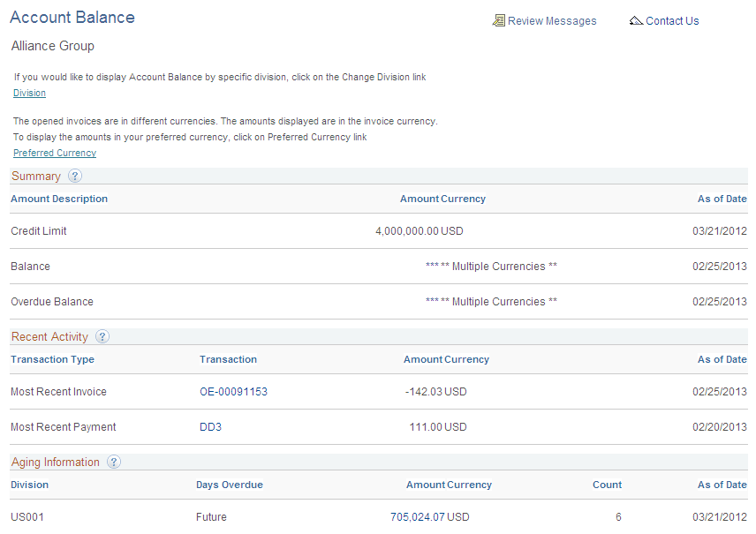Click the Transaction Type column header

point(52,359)
